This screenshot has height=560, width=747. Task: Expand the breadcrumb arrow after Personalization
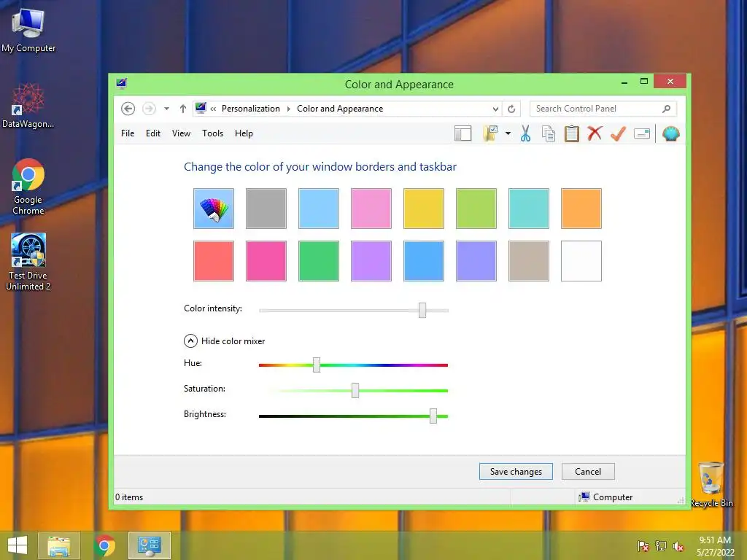[x=289, y=109]
